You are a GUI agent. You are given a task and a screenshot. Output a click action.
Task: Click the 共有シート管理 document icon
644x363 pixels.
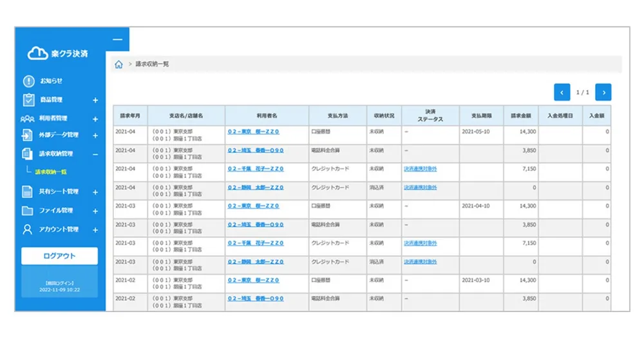tap(28, 191)
